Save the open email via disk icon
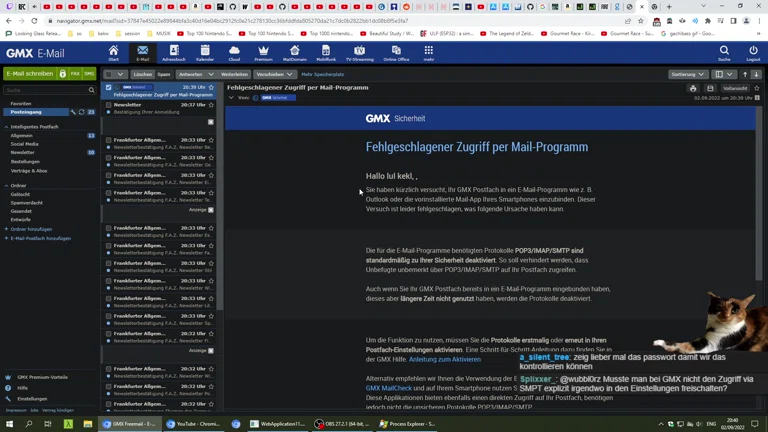The width and height of the screenshot is (768, 432). (x=710, y=89)
